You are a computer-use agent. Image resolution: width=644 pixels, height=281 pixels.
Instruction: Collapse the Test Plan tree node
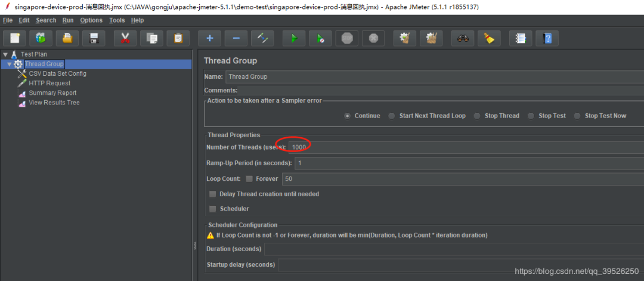coord(5,54)
